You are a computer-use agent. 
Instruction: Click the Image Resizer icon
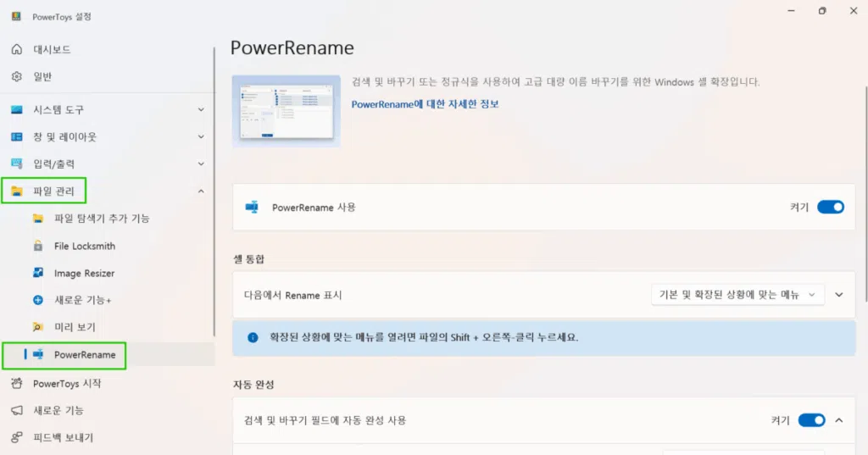click(37, 272)
